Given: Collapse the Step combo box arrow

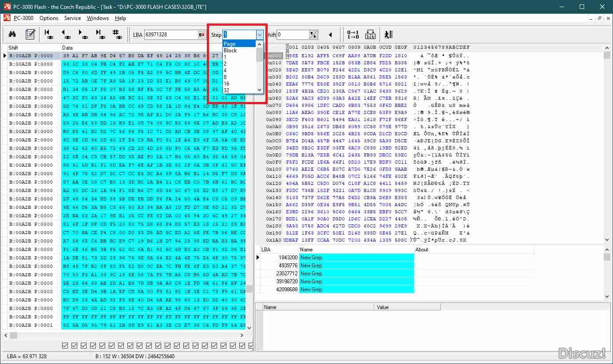Looking at the screenshot, I should tap(260, 35).
